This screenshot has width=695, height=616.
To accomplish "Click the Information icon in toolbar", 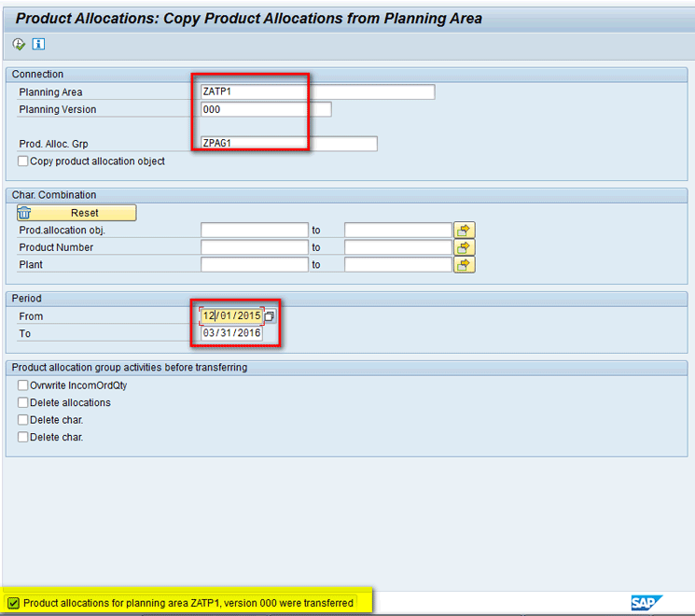I will [38, 44].
